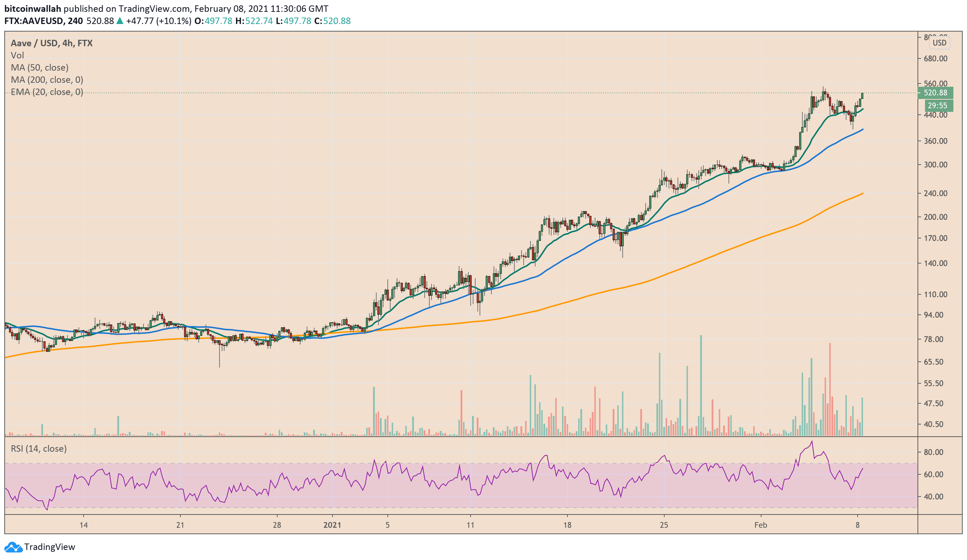Select the current price label 520.88
967x560 pixels.
[x=935, y=92]
